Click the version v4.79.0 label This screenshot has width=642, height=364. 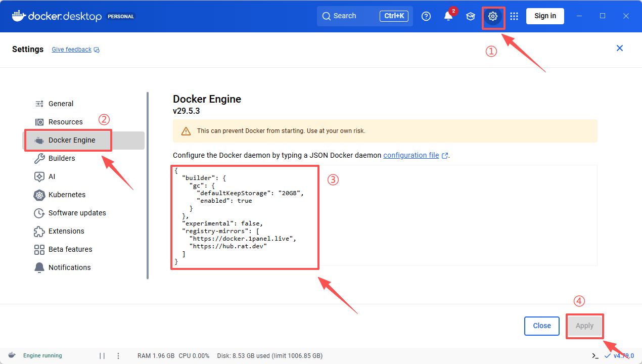tap(623, 356)
